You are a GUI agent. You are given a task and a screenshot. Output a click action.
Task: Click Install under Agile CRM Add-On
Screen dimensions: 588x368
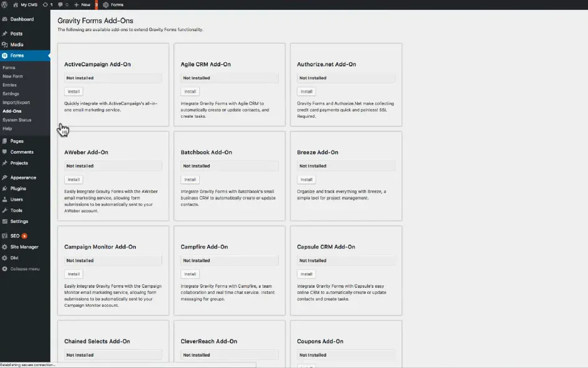190,92
